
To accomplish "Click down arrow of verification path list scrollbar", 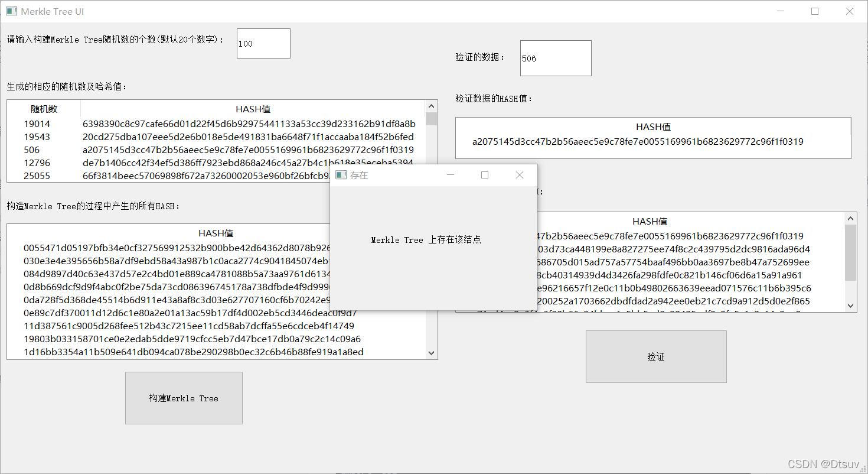I will coord(850,306).
